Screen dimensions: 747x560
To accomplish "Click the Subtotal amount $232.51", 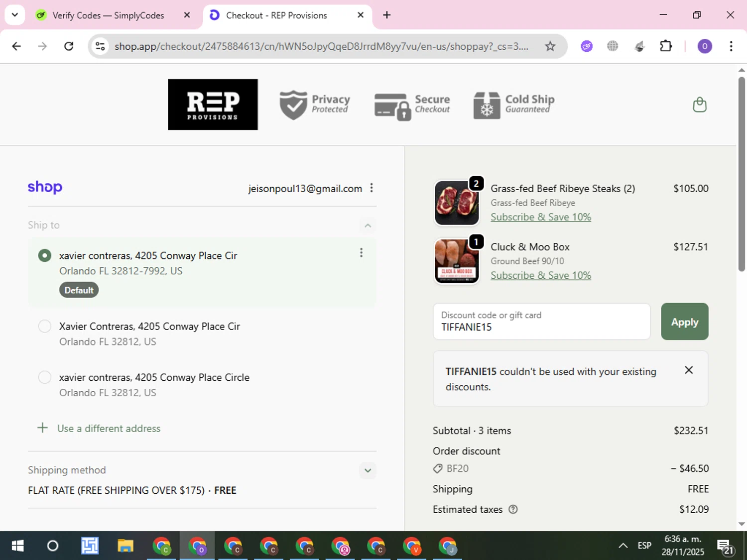I will [691, 431].
